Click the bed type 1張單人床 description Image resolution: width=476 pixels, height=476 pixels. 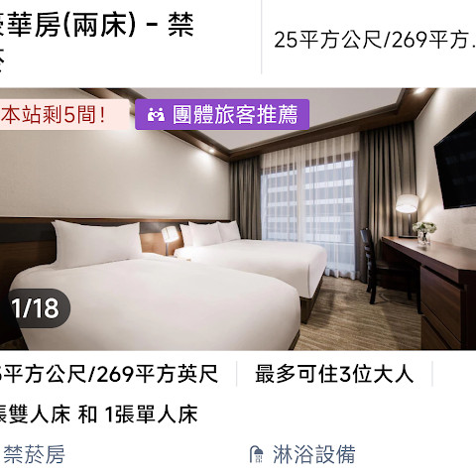[x=152, y=415]
